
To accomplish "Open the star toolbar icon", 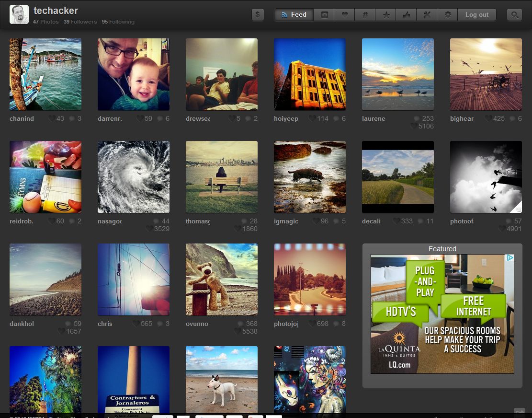I will [385, 15].
